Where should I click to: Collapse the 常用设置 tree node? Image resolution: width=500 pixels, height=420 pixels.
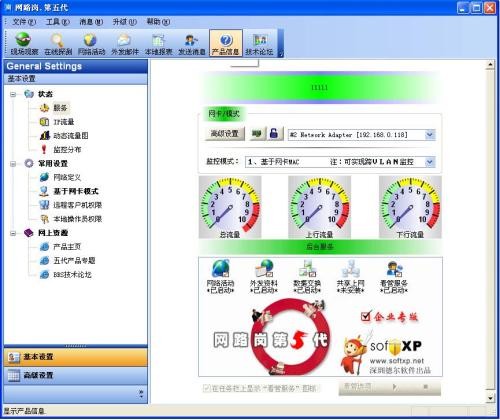point(13,164)
